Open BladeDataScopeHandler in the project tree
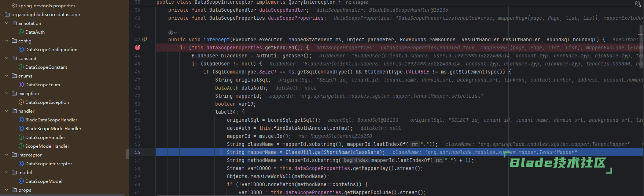Image resolution: width=644 pixels, height=196 pixels. [x=51, y=120]
